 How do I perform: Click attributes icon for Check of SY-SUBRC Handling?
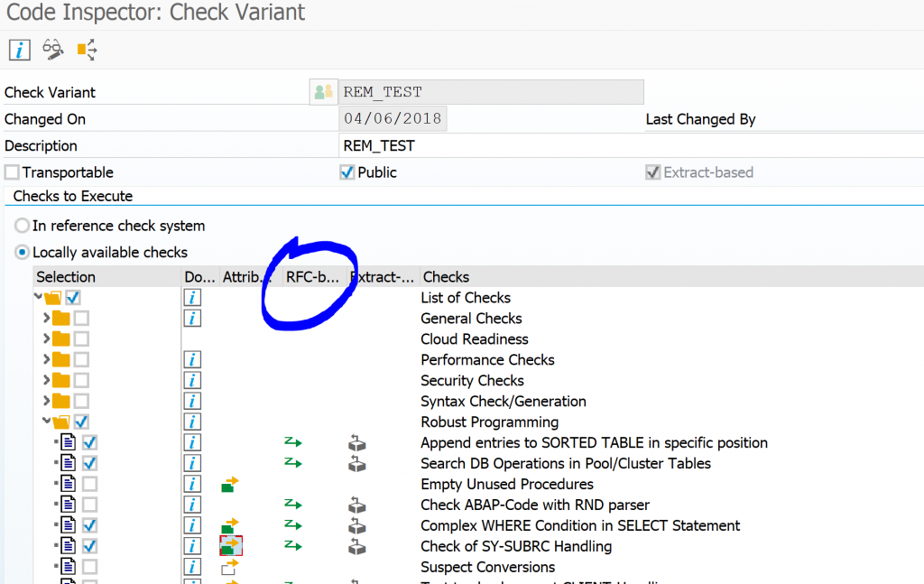pyautogui.click(x=230, y=546)
